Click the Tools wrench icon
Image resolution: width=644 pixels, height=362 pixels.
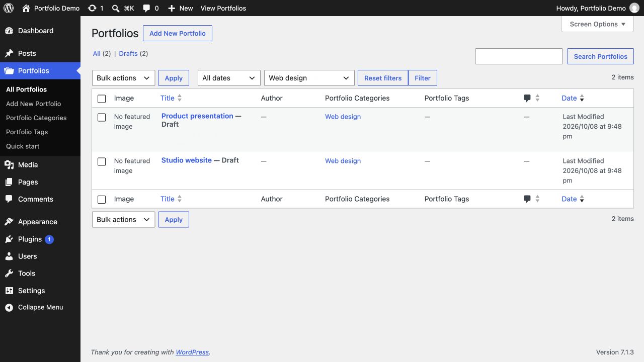click(x=9, y=274)
